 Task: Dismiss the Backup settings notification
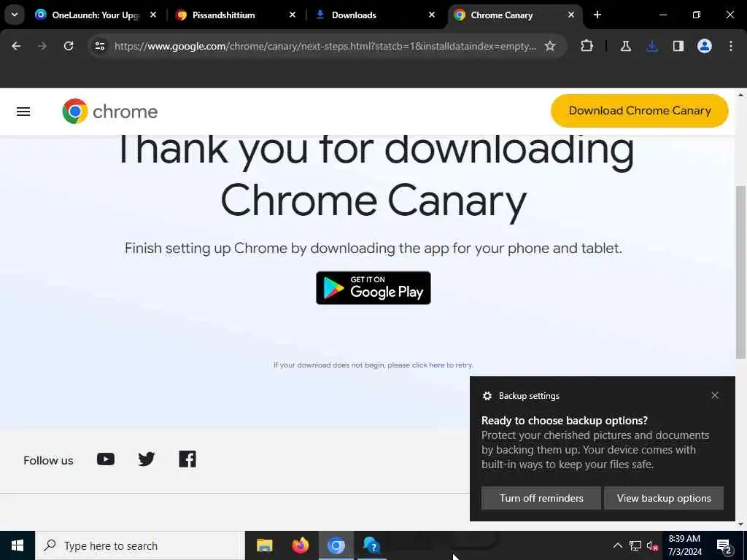pos(715,395)
